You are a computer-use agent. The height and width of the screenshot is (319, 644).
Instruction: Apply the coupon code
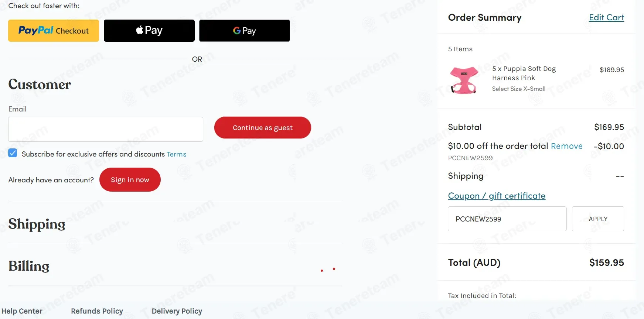(x=597, y=219)
